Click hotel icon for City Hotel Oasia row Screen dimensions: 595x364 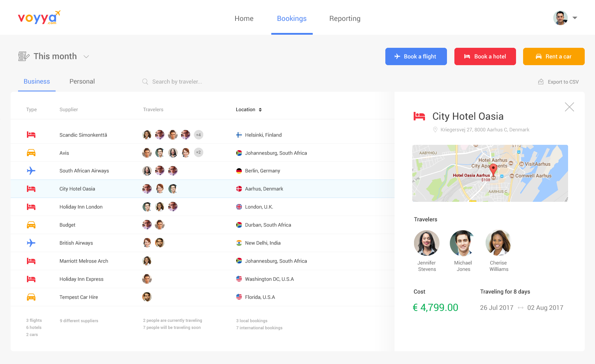(31, 189)
